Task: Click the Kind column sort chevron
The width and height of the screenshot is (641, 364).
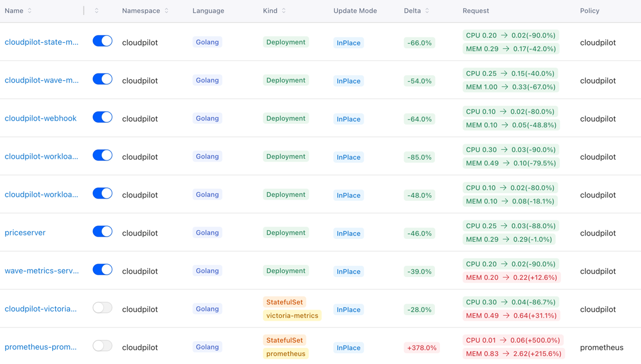Action: [x=283, y=10]
